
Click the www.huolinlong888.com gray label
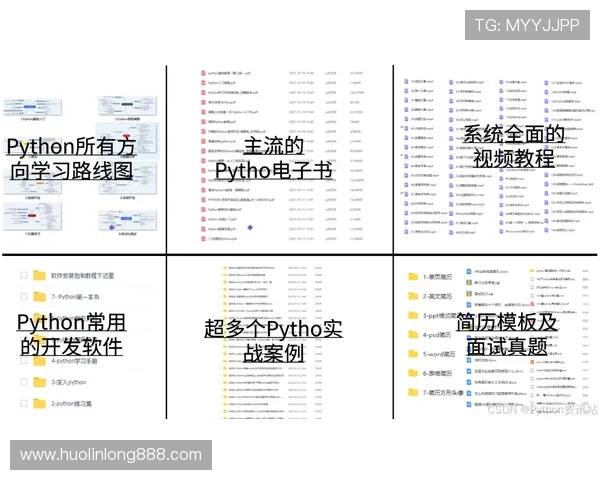tap(111, 455)
